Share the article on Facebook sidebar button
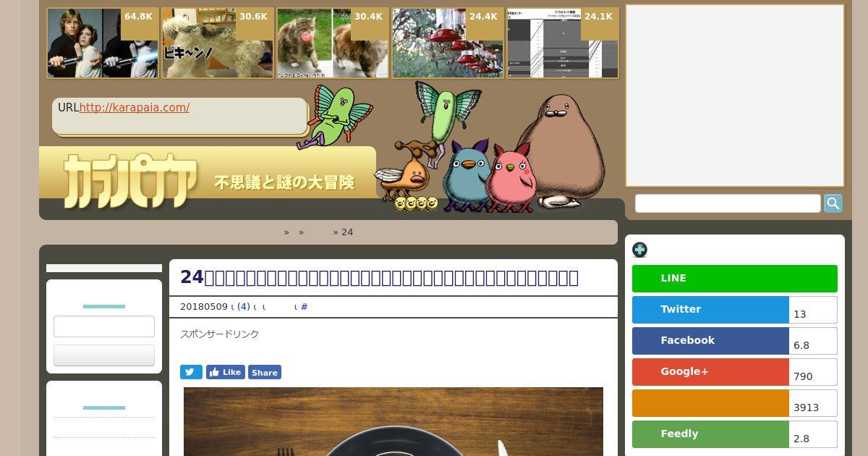Image resolution: width=868 pixels, height=456 pixels. point(710,341)
